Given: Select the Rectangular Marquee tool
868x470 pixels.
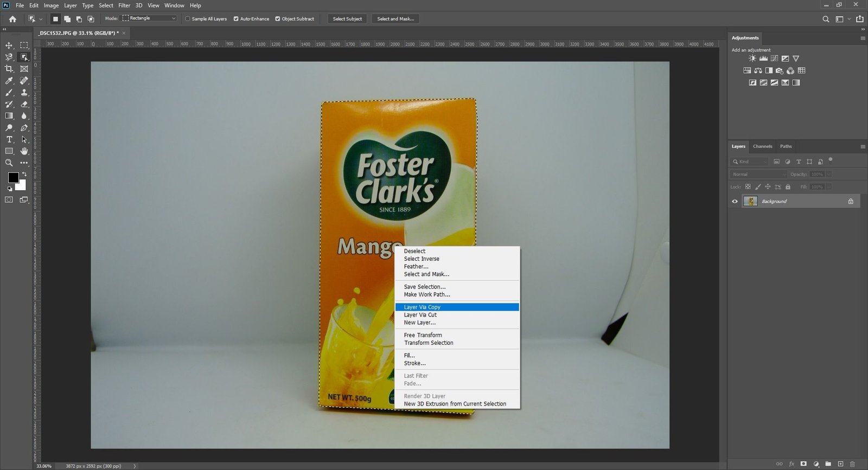Looking at the screenshot, I should click(x=24, y=46).
